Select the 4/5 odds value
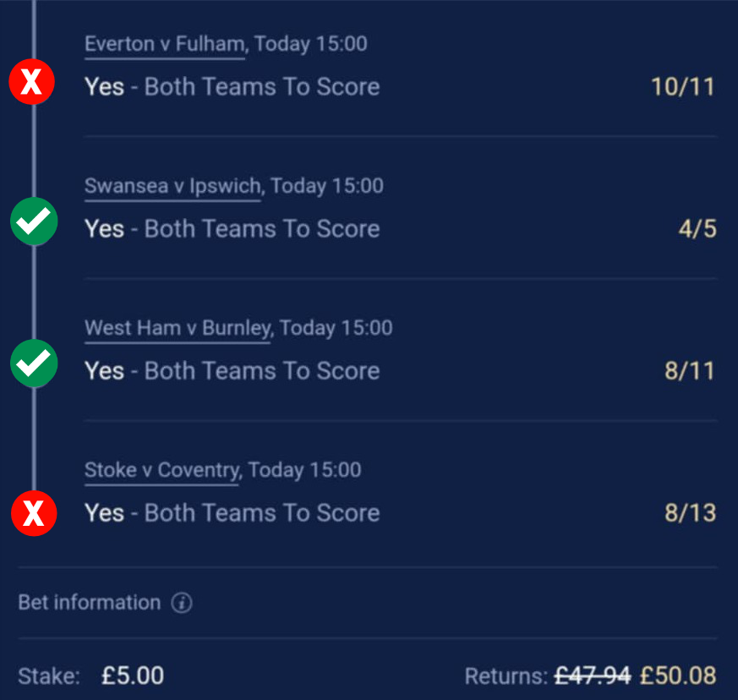738x700 pixels. pyautogui.click(x=697, y=229)
